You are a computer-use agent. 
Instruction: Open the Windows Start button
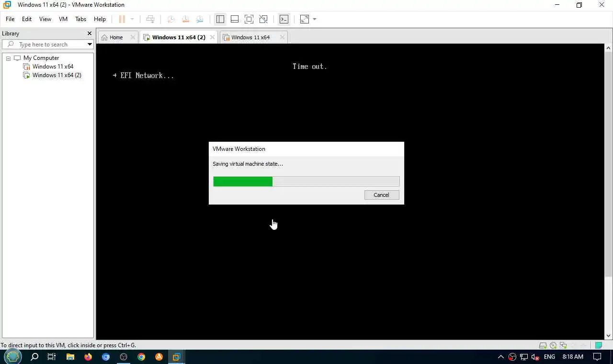point(13,357)
